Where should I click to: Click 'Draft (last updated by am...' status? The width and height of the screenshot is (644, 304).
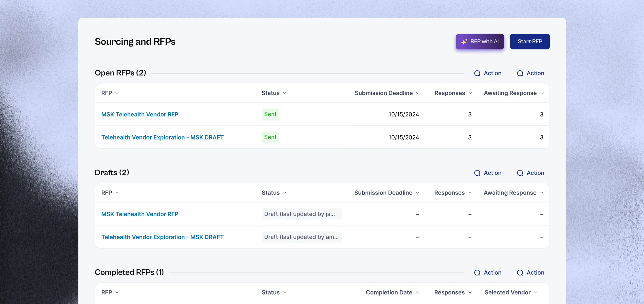(302, 237)
